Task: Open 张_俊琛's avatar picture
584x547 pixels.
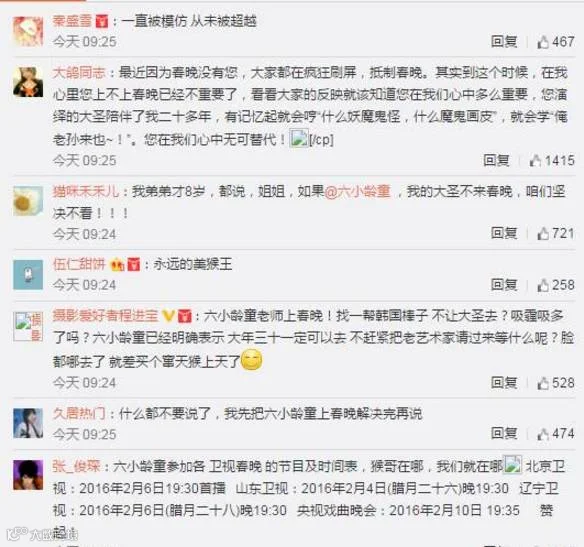Action: pyautogui.click(x=28, y=475)
